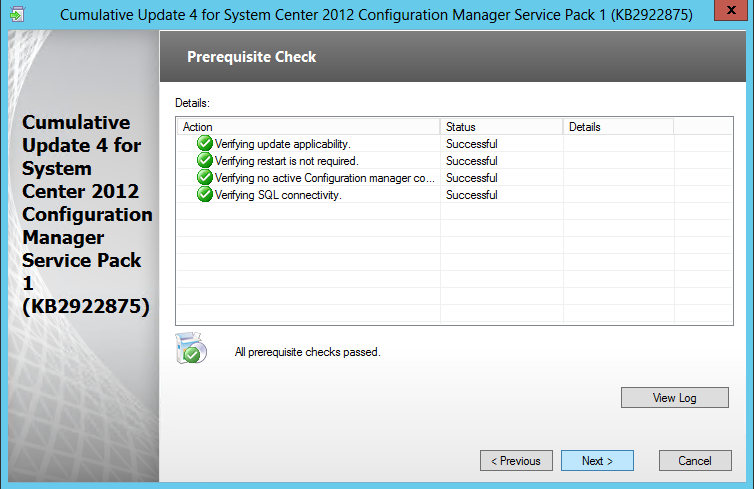The height and width of the screenshot is (489, 754).
Task: Click green checkmark beside Verifying SQL connectivity
Action: click(205, 195)
